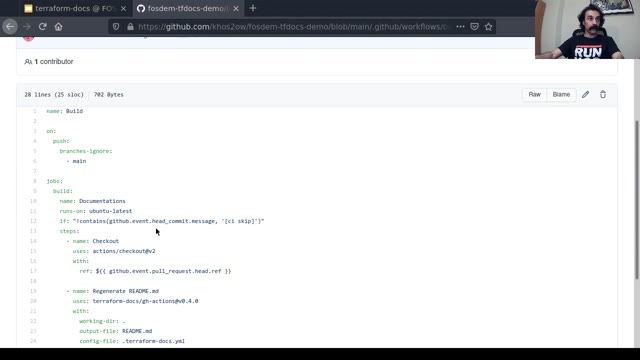The height and width of the screenshot is (360, 640).
Task: Go back using browser back arrow
Action: [10, 27]
